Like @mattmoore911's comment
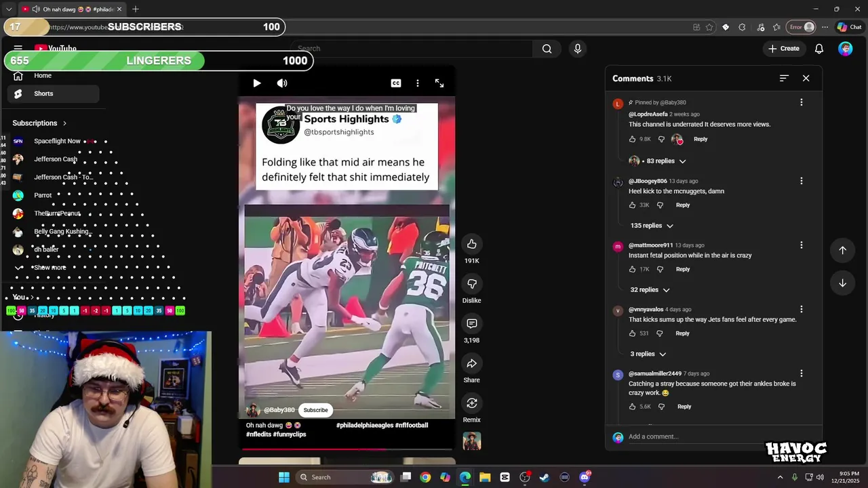 click(633, 270)
